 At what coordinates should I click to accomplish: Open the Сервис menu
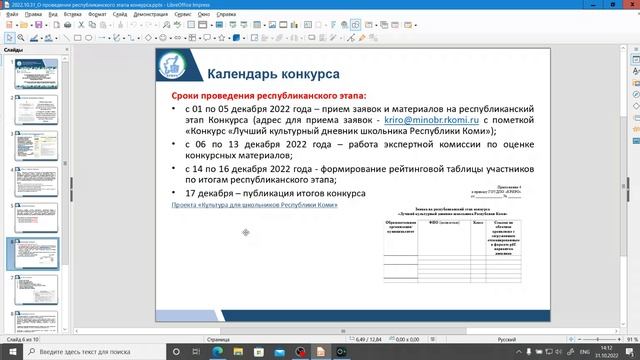[x=182, y=14]
